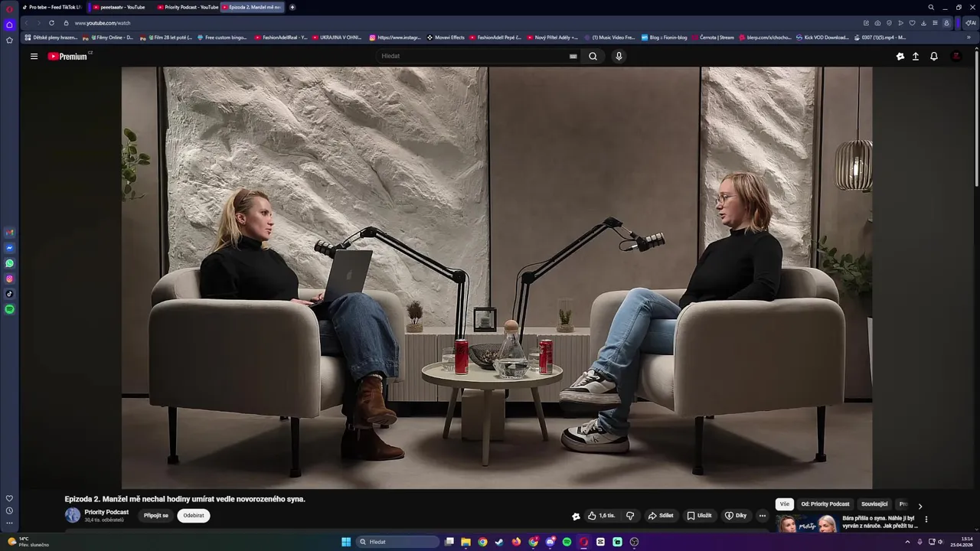This screenshot has width=980, height=551.
Task: Click the magnifier search button
Action: tap(593, 56)
